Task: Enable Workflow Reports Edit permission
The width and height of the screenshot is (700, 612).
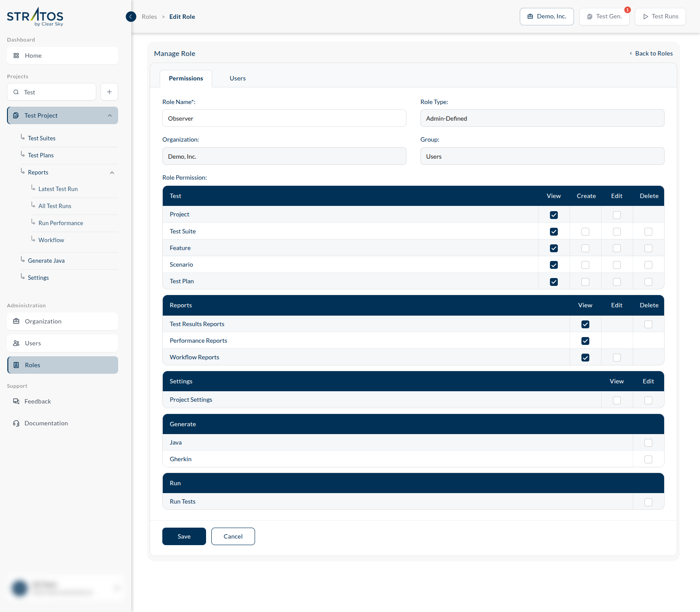Action: [617, 358]
